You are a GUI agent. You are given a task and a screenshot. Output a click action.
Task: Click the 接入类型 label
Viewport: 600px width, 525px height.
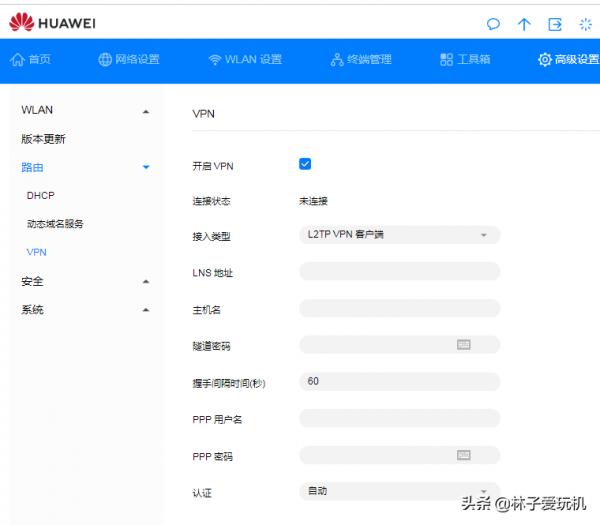(x=211, y=236)
